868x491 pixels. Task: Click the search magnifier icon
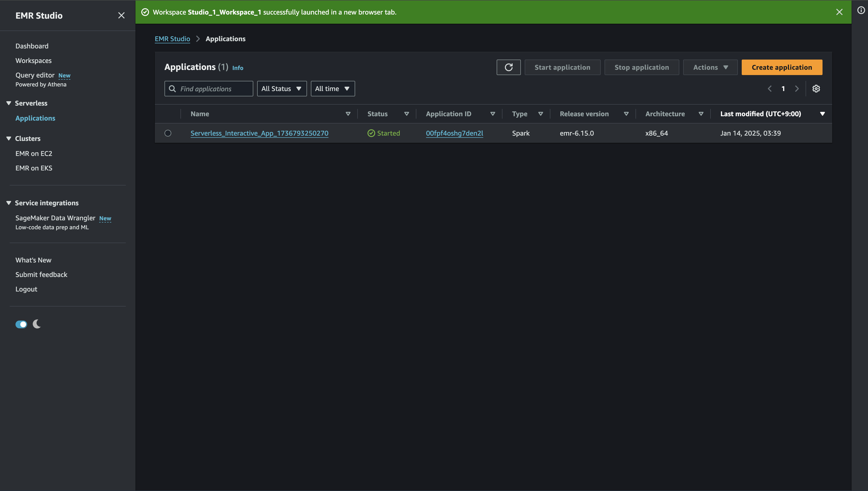[172, 89]
